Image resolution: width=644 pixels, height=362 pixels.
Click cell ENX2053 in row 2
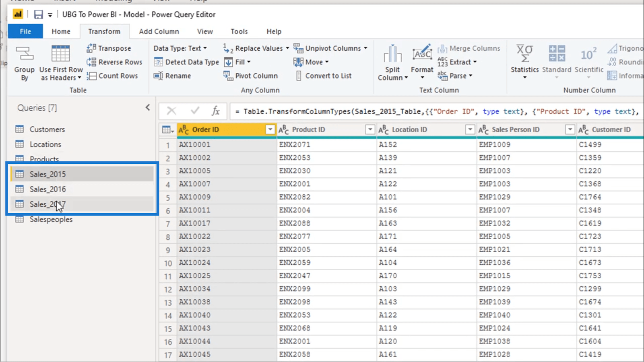[326, 158]
